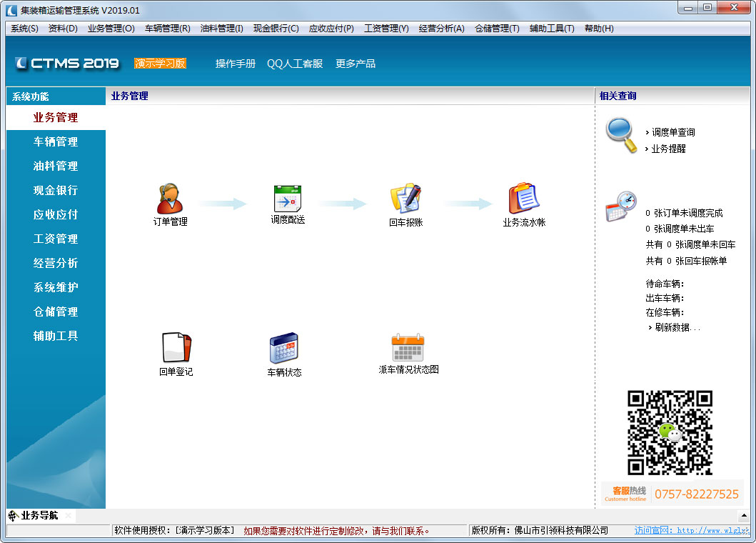Viewport: 756px width, 543px height.
Task: Select 业务管理 in the sidebar
Action: (56, 117)
